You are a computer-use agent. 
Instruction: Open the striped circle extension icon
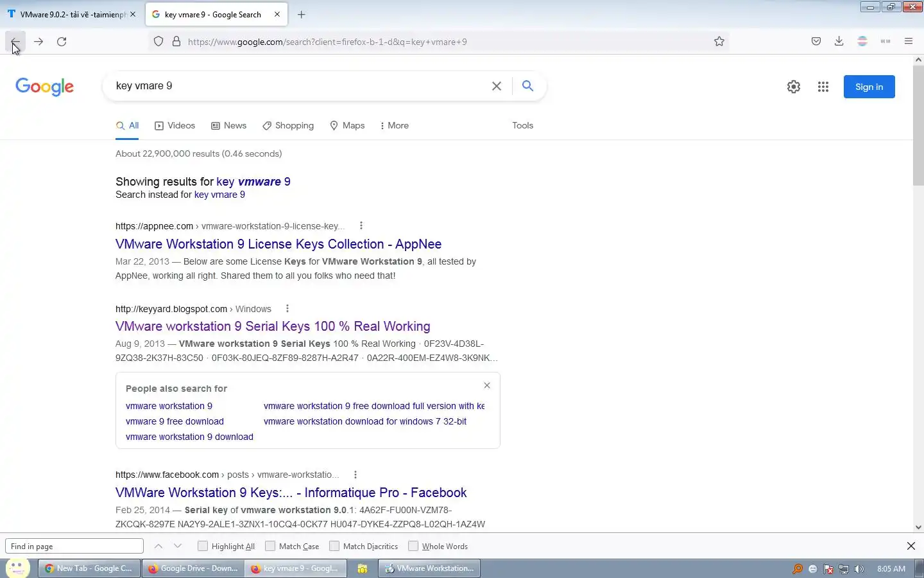[862, 42]
